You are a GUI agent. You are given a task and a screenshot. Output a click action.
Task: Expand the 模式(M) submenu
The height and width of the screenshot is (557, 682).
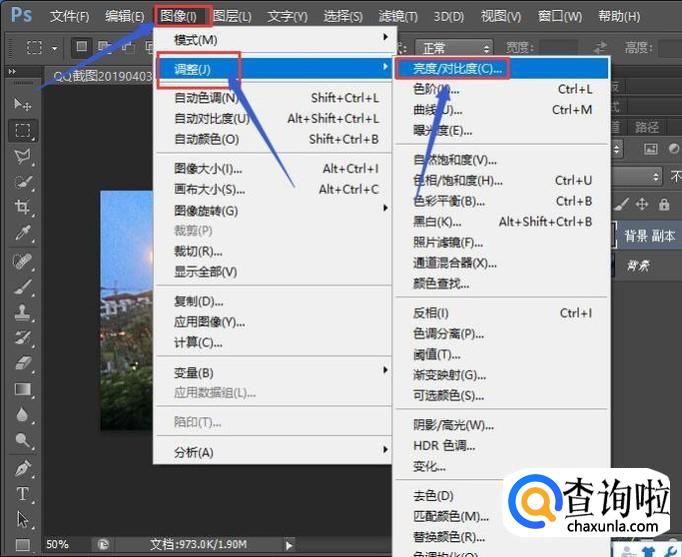270,39
